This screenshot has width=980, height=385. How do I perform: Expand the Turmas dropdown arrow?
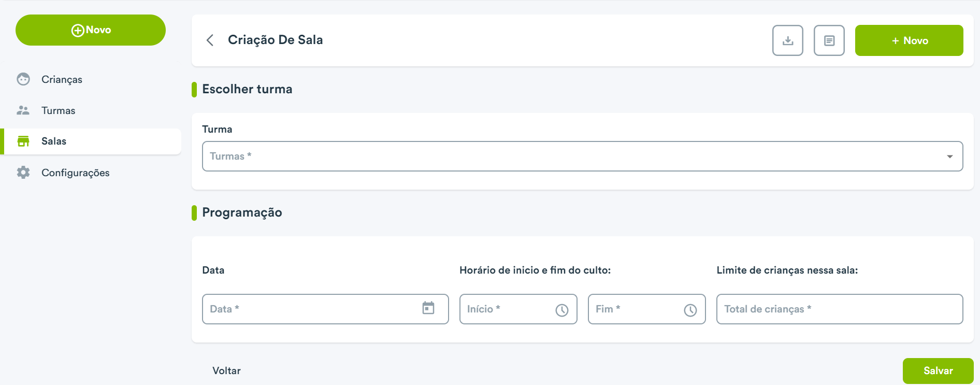(x=950, y=156)
